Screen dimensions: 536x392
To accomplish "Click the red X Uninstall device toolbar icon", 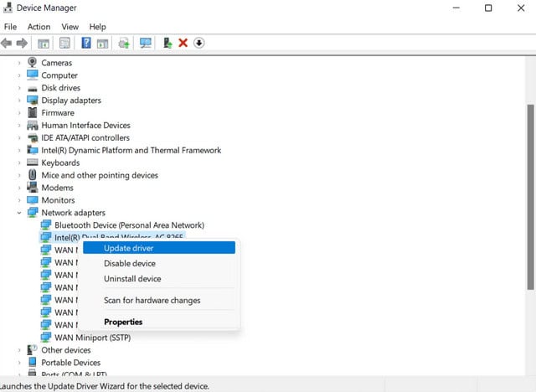I will click(183, 43).
